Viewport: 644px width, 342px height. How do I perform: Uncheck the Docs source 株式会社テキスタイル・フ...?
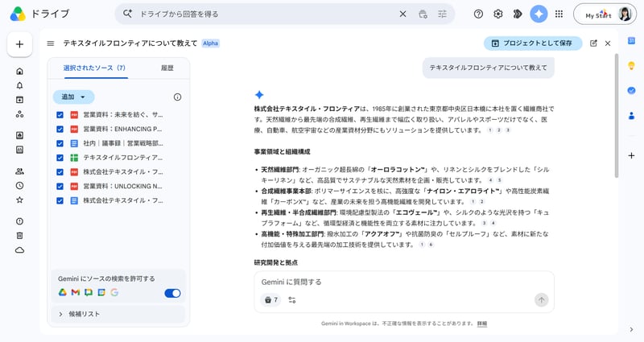(60, 200)
